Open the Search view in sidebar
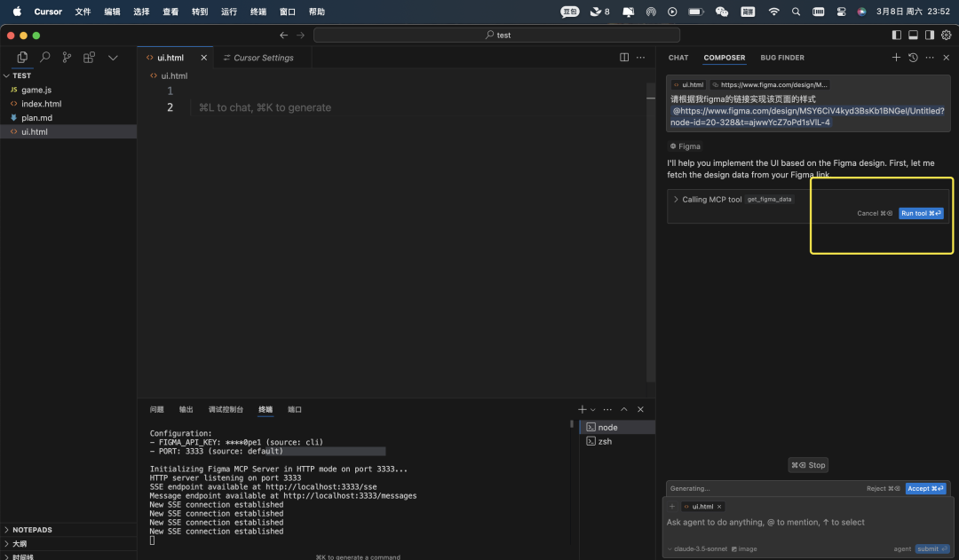Viewport: 959px width, 560px height. pyautogui.click(x=44, y=58)
